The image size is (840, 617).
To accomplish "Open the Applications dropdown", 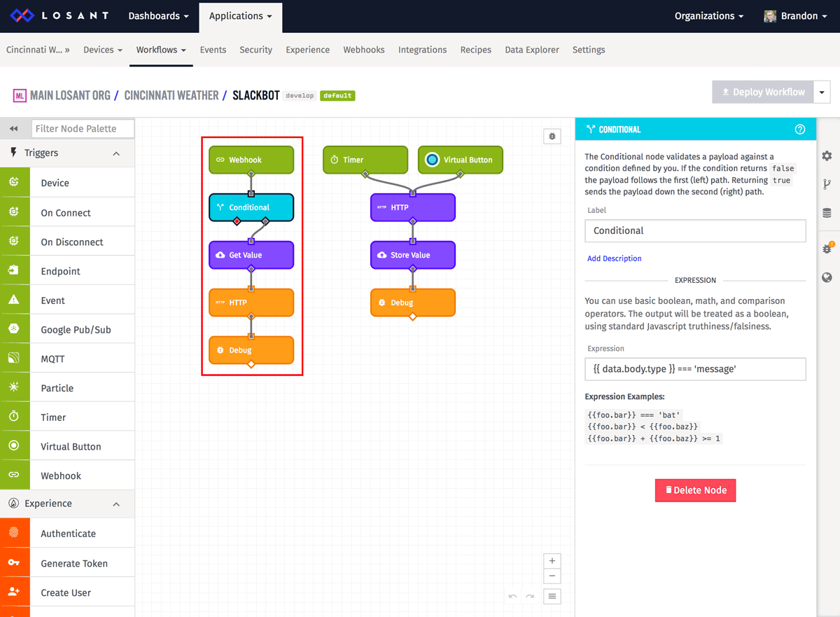I will click(x=241, y=16).
